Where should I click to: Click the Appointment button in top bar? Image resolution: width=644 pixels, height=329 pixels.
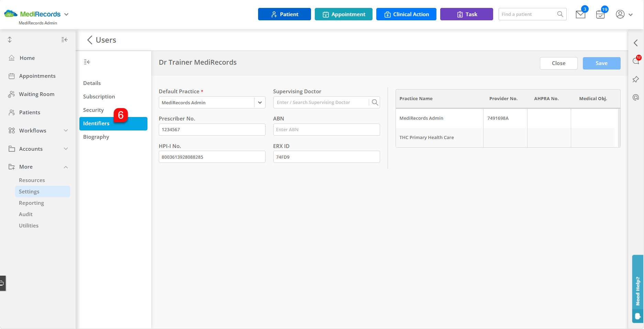coord(343,14)
